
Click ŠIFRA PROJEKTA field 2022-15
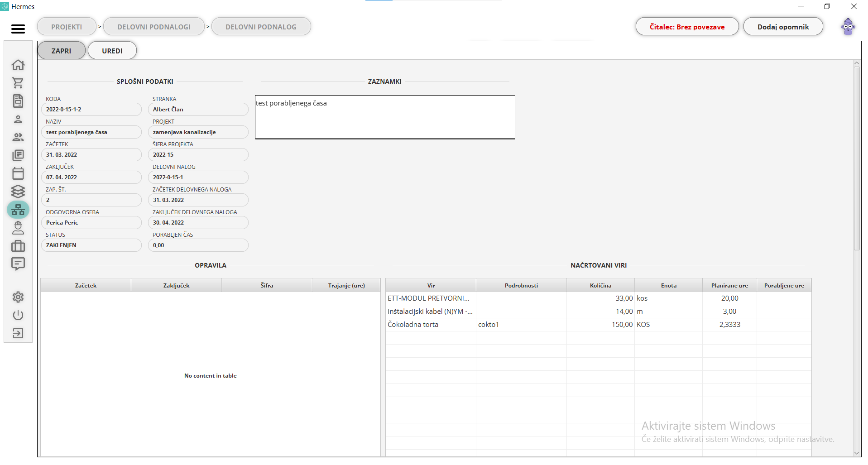[x=198, y=155]
